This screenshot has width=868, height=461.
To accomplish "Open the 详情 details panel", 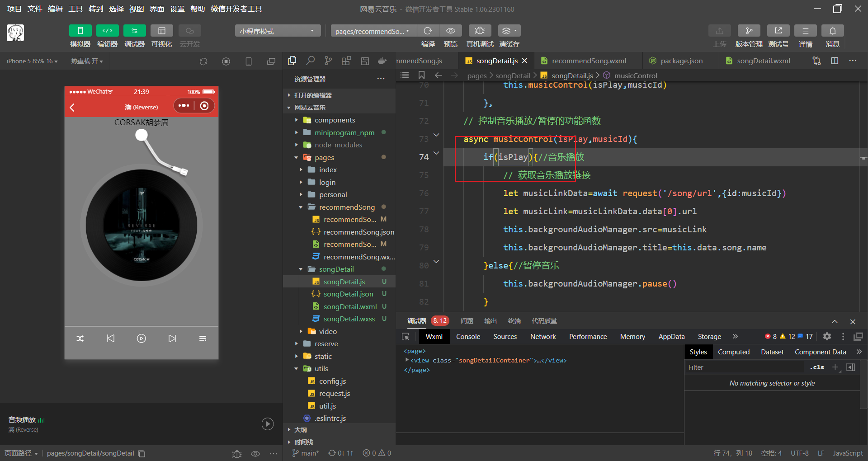I will click(805, 31).
